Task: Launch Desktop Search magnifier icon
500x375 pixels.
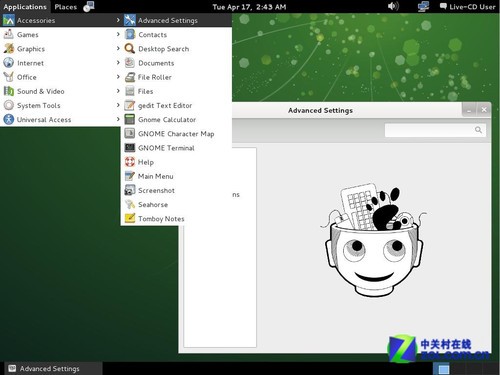Action: [x=130, y=49]
